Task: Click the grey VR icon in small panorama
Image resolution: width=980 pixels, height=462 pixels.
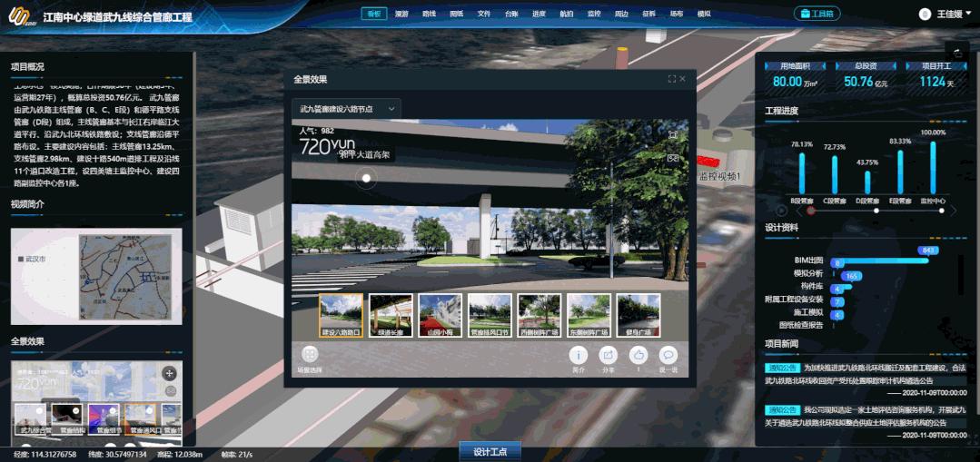Action: 170,391
